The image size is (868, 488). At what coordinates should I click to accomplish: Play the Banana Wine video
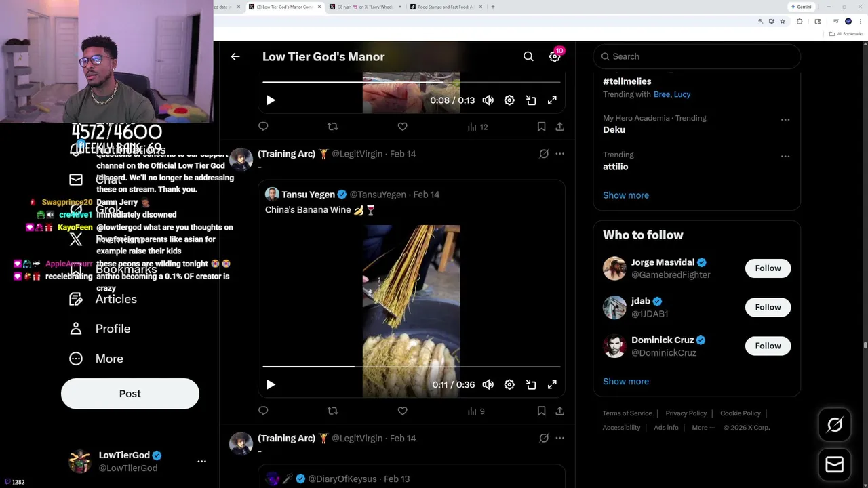pos(271,384)
